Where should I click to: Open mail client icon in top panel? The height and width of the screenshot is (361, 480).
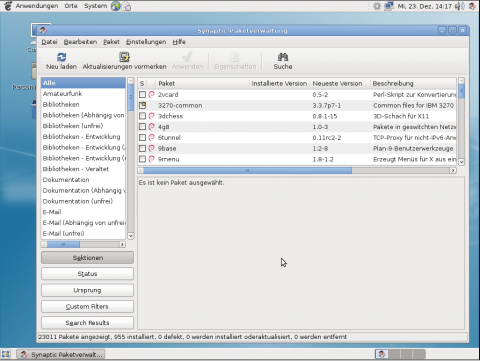pos(126,6)
